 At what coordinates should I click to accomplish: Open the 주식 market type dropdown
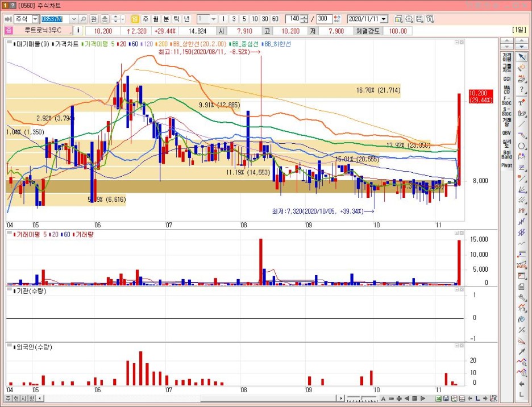coord(35,19)
